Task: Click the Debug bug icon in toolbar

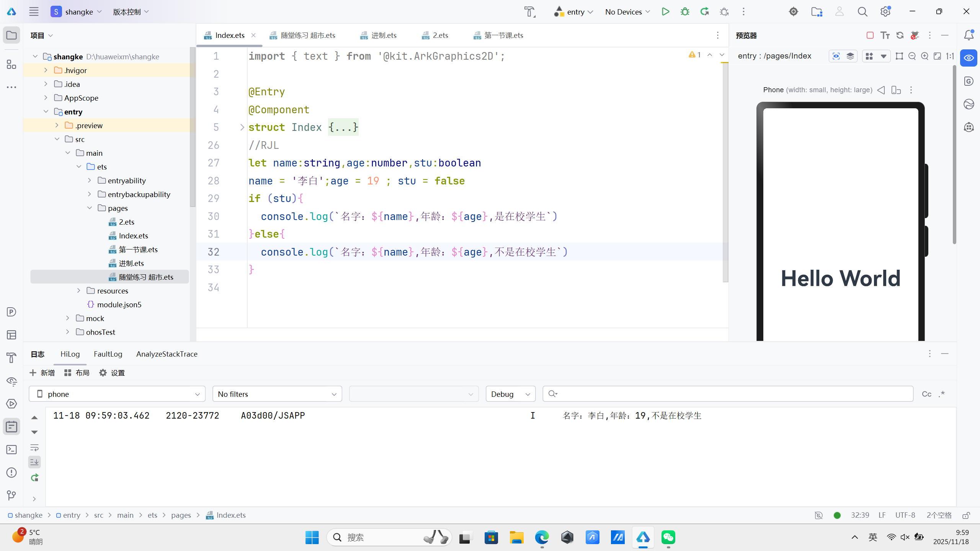Action: coord(685,11)
